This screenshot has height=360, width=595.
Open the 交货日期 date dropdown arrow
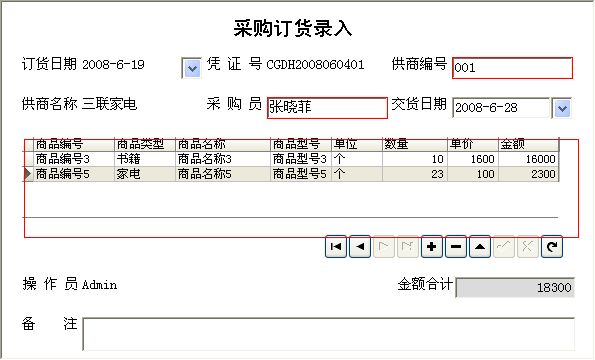[562, 108]
